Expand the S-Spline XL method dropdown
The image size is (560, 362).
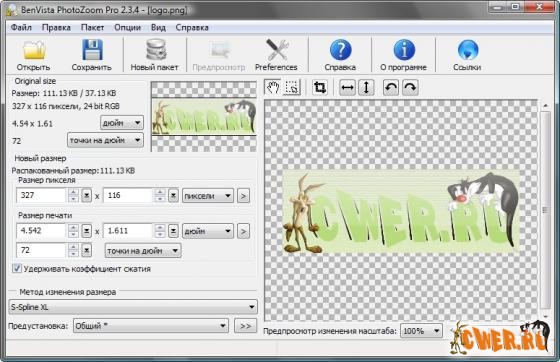coord(133,307)
